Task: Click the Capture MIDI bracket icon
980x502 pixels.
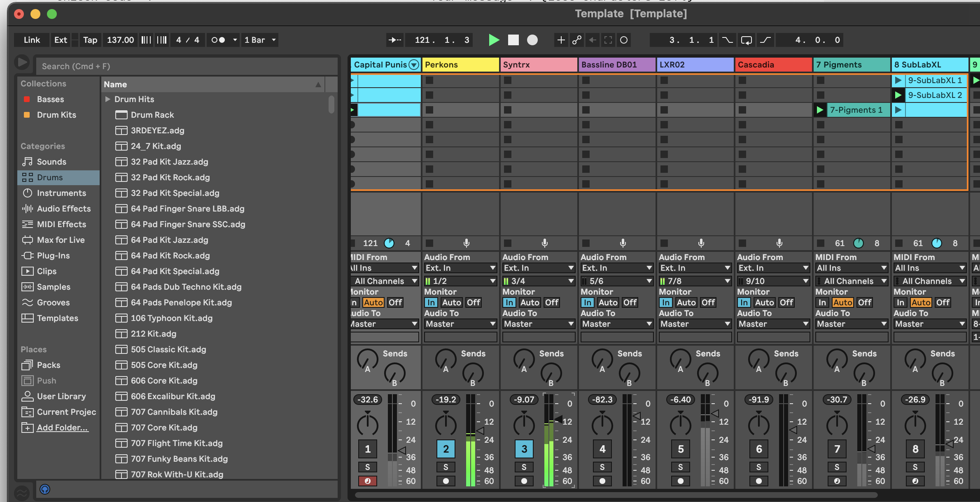Action: point(608,40)
